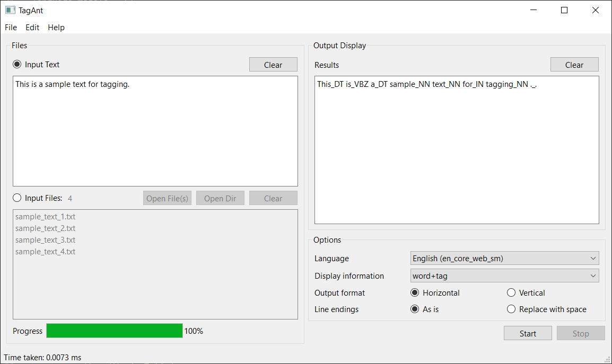This screenshot has height=364, width=612.
Task: Expand the Display information combo box
Action: [x=504, y=276]
